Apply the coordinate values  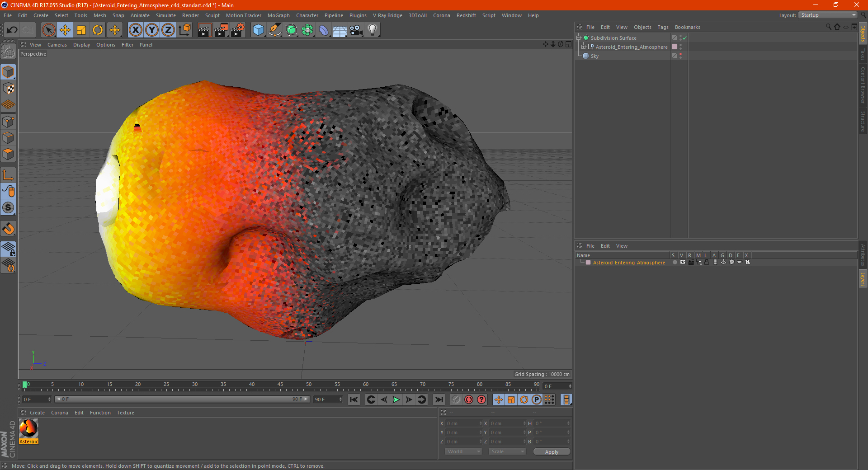point(552,452)
